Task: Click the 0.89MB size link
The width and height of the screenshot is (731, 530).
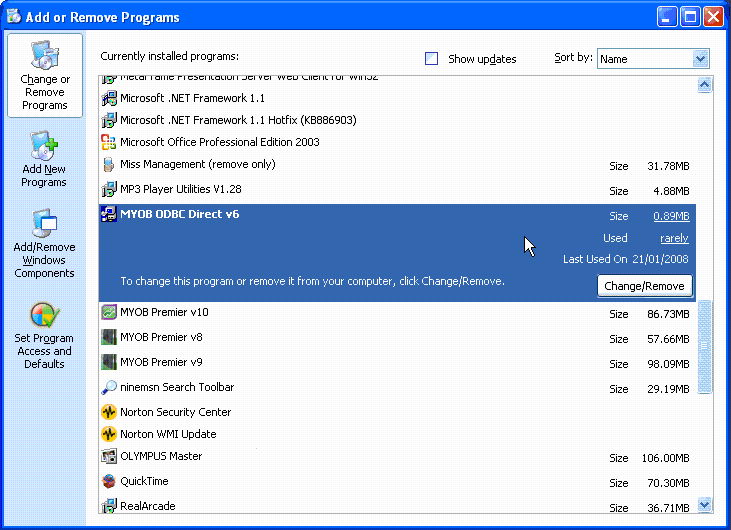Action: coord(671,216)
